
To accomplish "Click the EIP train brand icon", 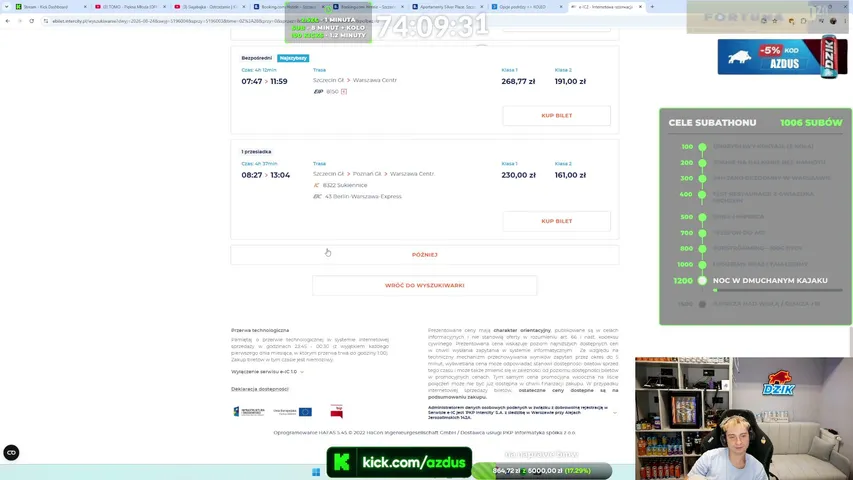I will (x=318, y=91).
